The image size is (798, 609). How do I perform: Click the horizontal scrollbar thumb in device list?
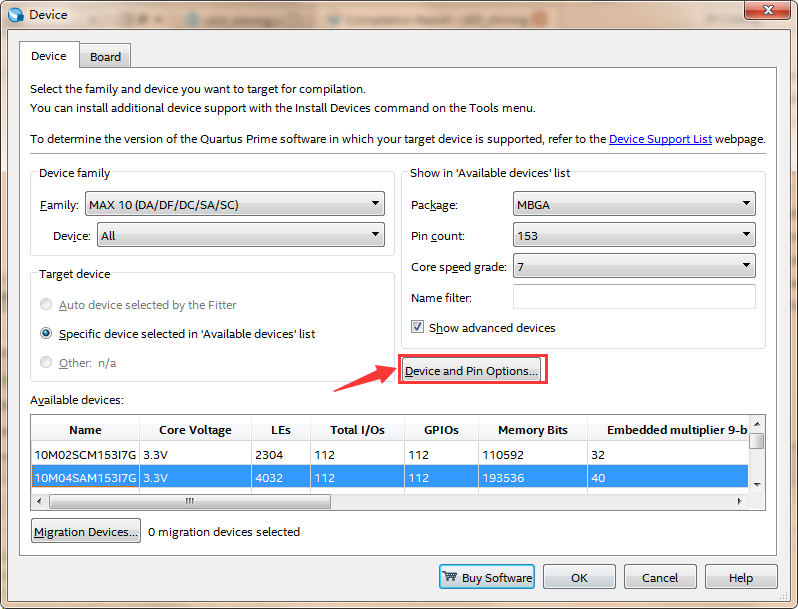190,501
